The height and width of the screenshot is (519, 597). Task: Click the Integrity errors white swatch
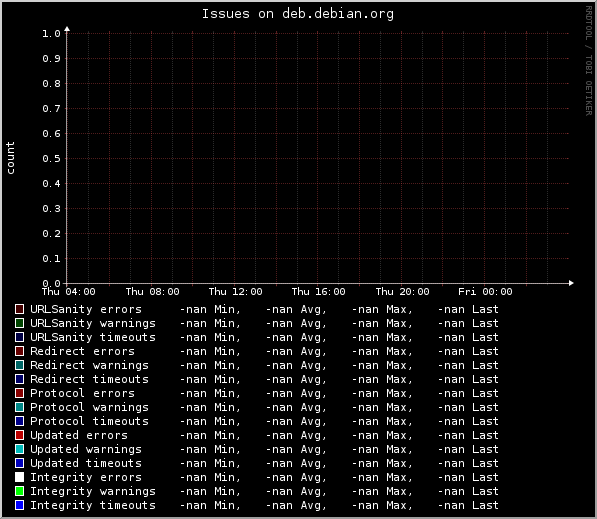point(19,477)
